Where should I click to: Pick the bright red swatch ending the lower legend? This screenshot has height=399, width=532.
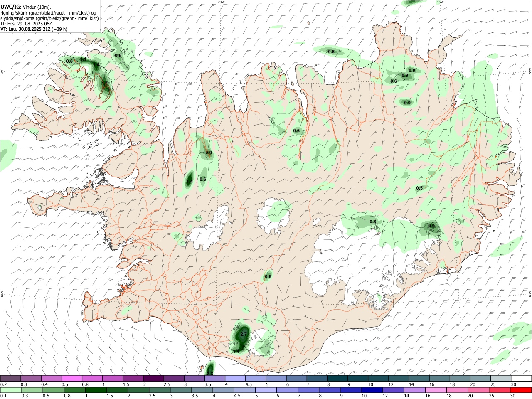click(x=521, y=390)
